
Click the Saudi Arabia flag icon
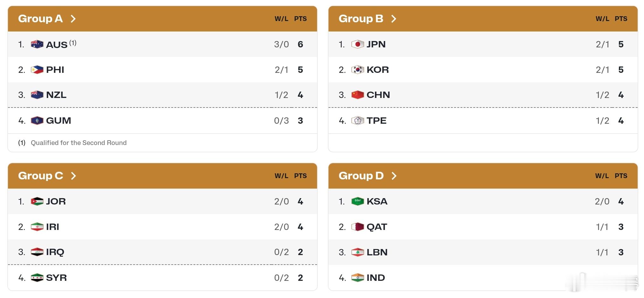click(357, 201)
